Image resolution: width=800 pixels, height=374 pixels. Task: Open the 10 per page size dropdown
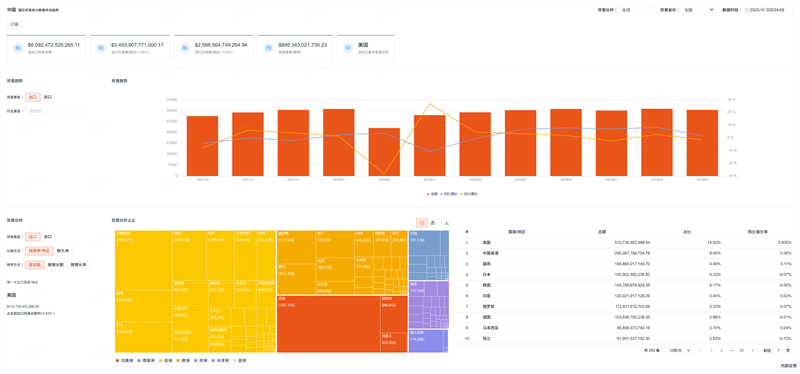[x=679, y=351]
